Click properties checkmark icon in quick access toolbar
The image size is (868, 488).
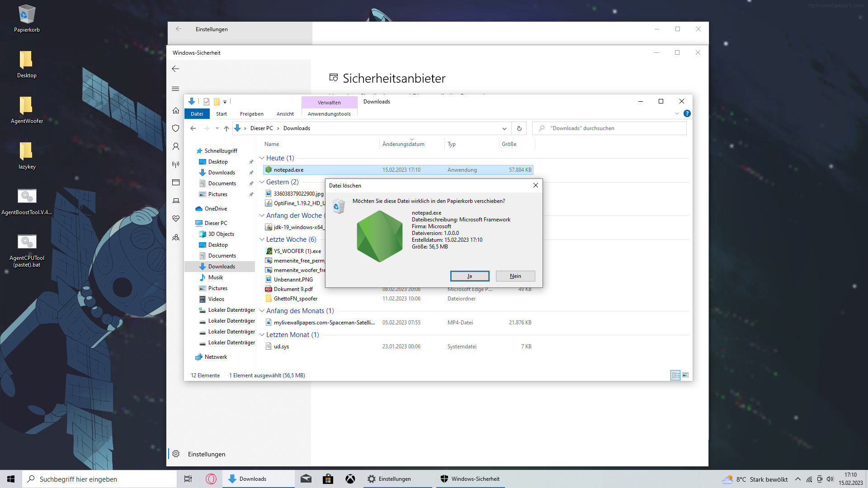(207, 102)
